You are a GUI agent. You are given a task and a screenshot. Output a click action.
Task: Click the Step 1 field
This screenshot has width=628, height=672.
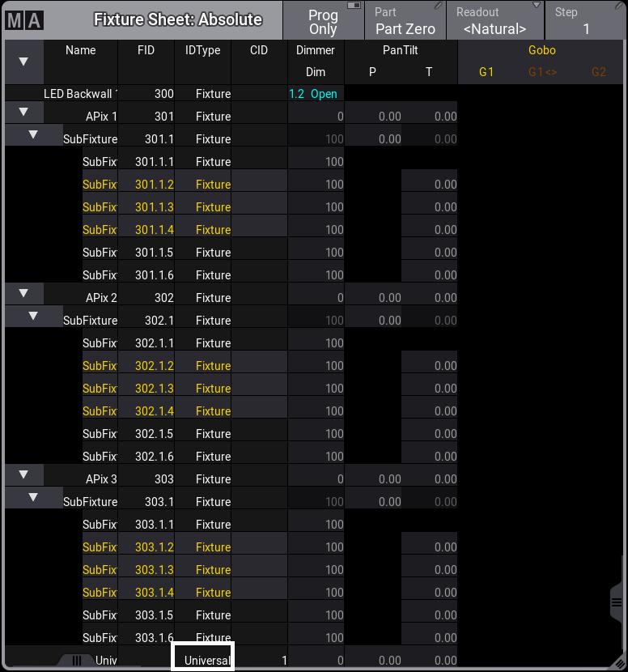(x=587, y=21)
